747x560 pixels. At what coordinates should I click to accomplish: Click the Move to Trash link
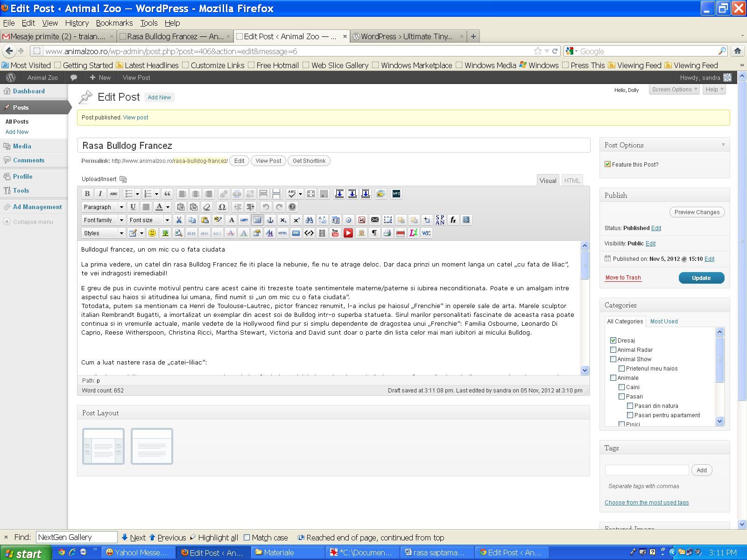pos(623,278)
